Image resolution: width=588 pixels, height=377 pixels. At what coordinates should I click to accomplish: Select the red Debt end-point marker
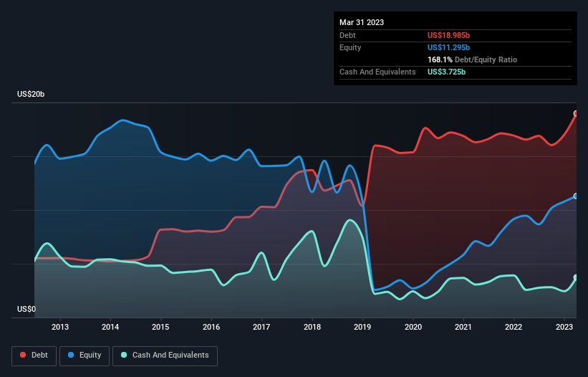[576, 114]
